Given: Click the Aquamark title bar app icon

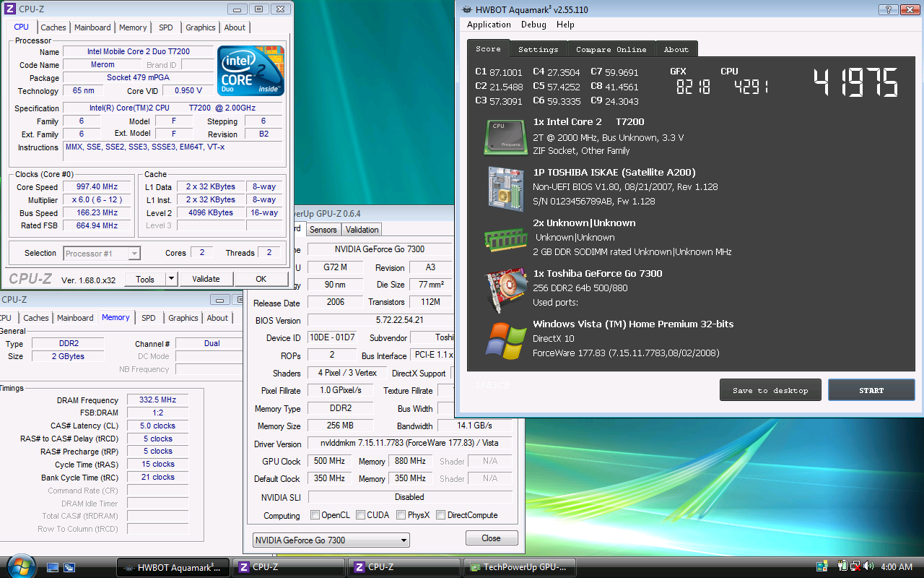Looking at the screenshot, I should click(x=466, y=9).
